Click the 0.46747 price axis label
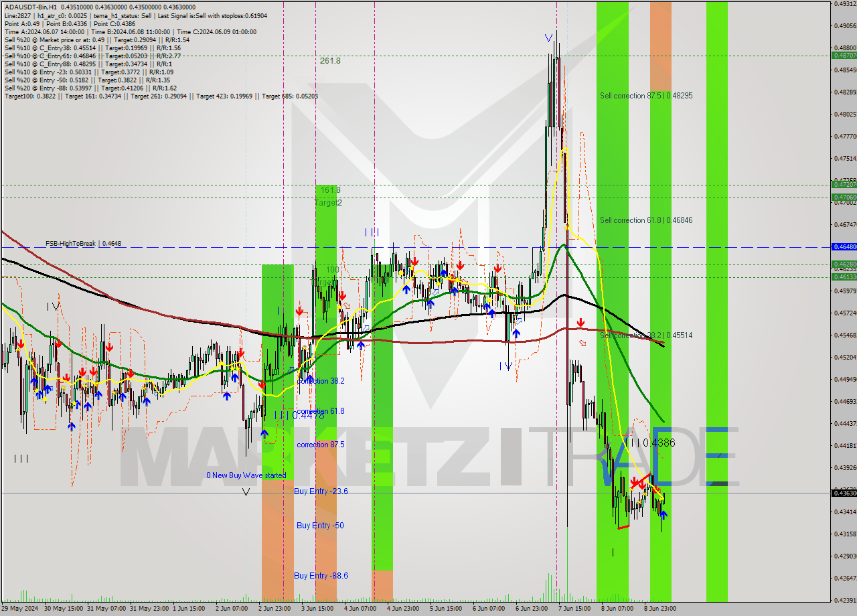 click(x=844, y=224)
